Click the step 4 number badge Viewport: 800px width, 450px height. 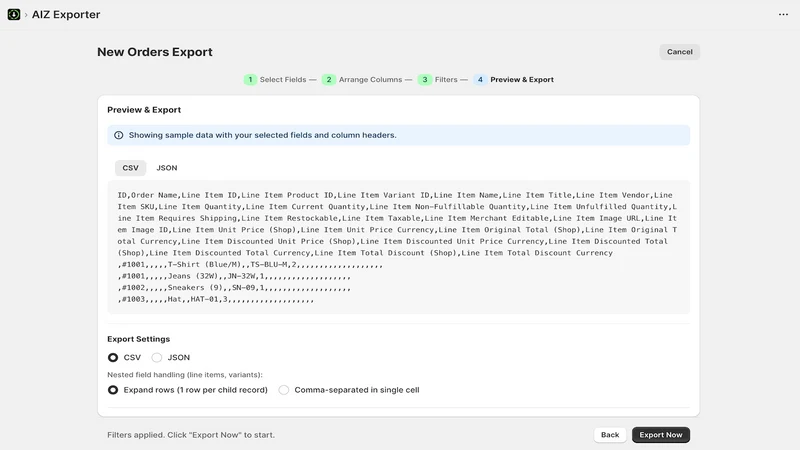click(x=480, y=80)
